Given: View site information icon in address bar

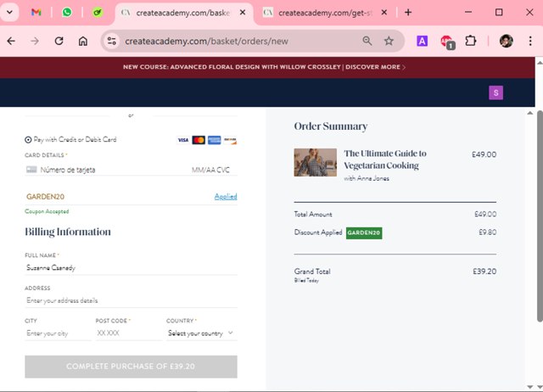Looking at the screenshot, I should click(111, 42).
